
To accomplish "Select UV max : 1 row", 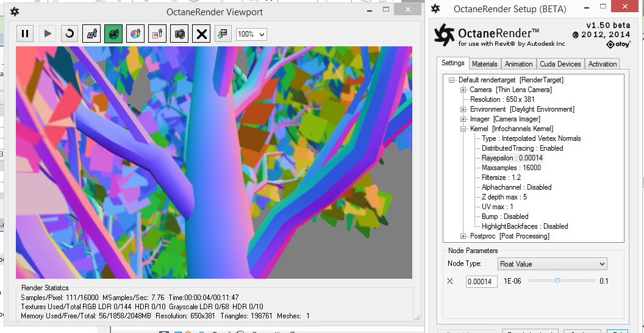I will (497, 207).
